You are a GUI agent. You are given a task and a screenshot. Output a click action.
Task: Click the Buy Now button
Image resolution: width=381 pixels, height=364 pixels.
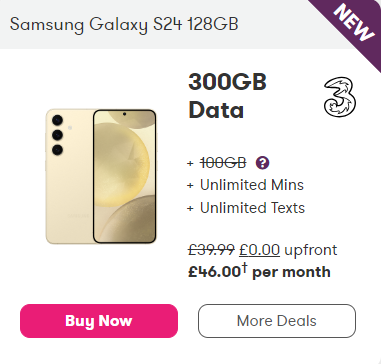coord(99,321)
